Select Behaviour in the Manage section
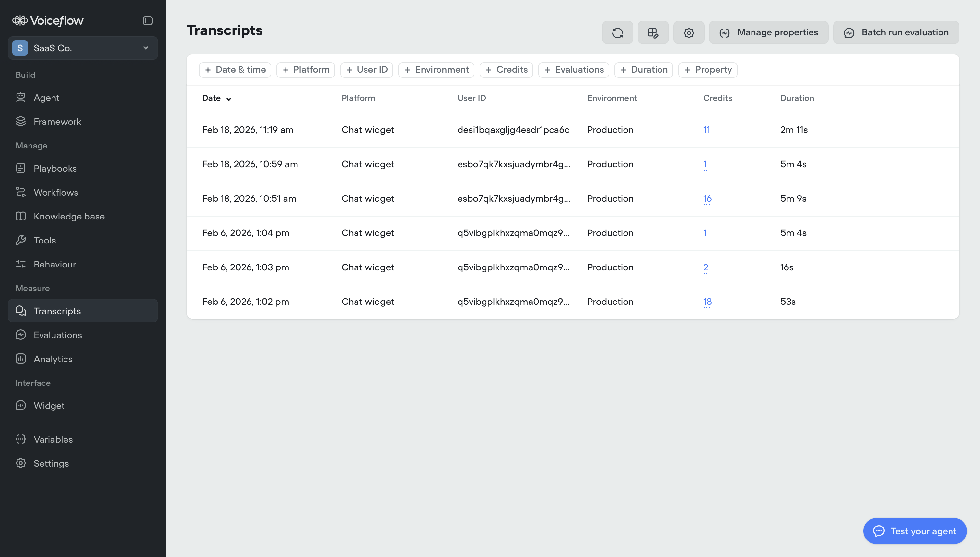 (55, 264)
